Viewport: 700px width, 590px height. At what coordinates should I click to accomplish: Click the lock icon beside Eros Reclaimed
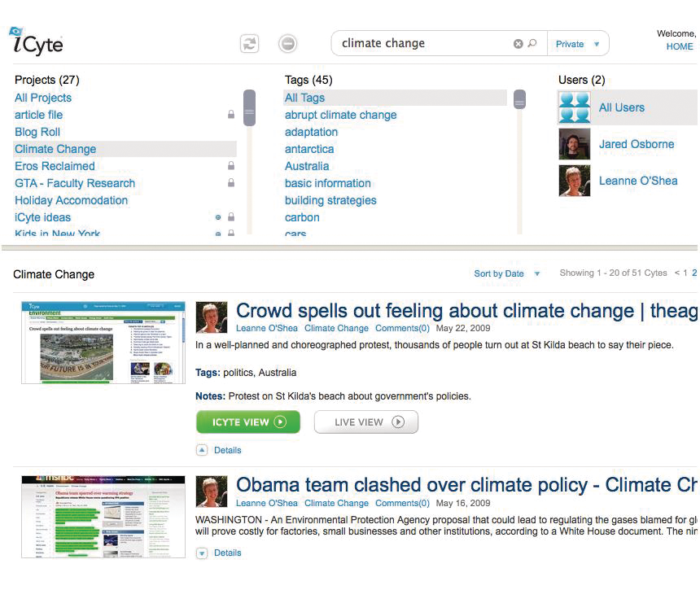[231, 166]
